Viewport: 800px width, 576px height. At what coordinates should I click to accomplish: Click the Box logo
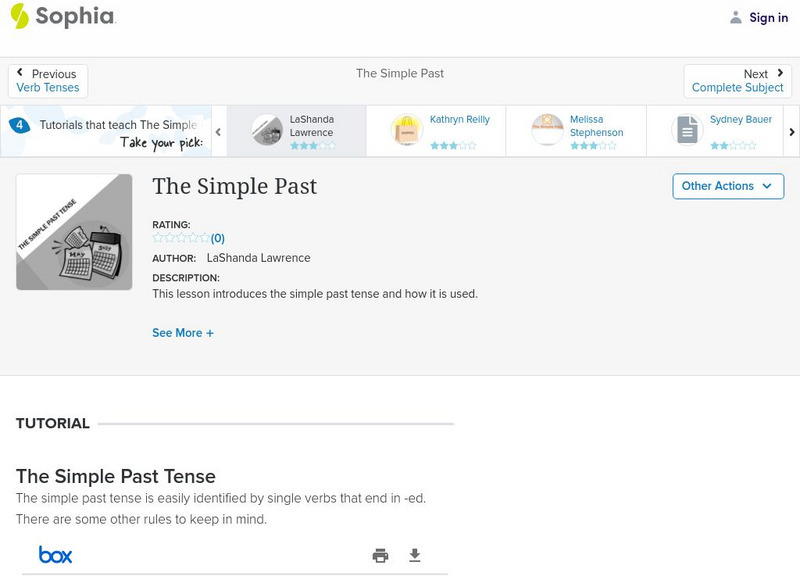point(55,555)
